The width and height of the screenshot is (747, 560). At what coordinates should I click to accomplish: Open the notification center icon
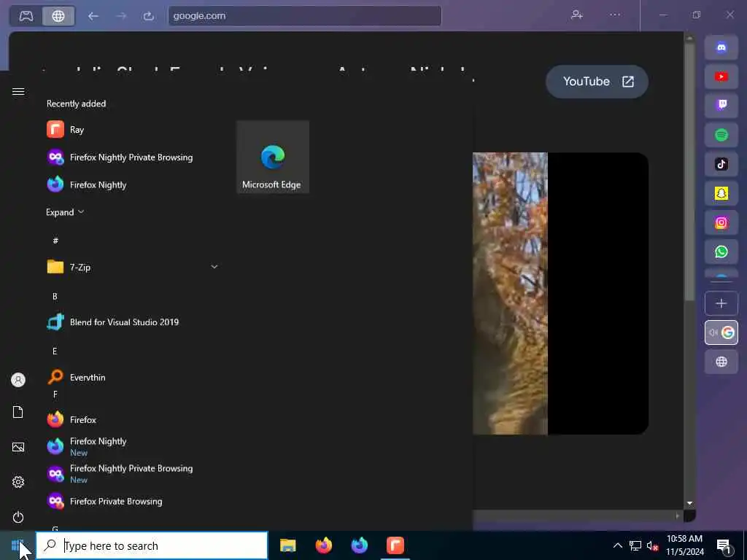(x=724, y=546)
